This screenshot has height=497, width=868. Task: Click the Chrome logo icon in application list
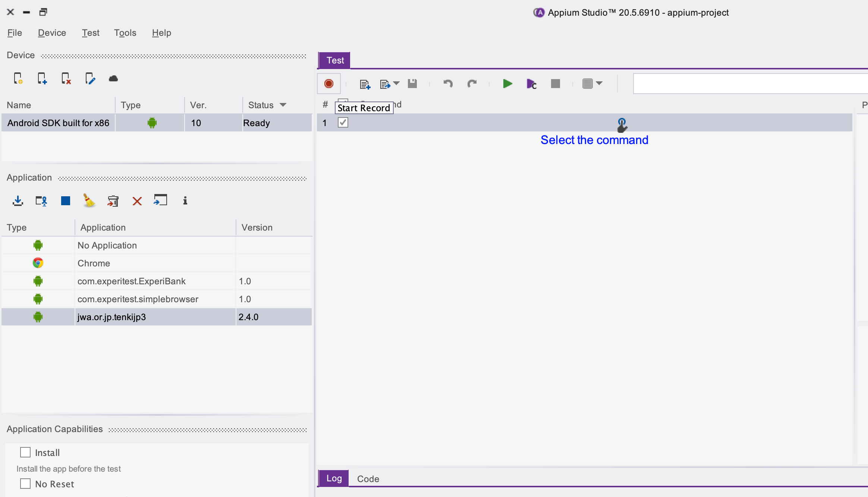point(38,263)
